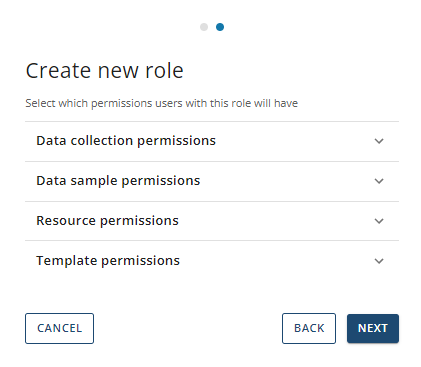The width and height of the screenshot is (421, 367).
Task: Click the 'Template permissions' label text
Action: tap(108, 261)
